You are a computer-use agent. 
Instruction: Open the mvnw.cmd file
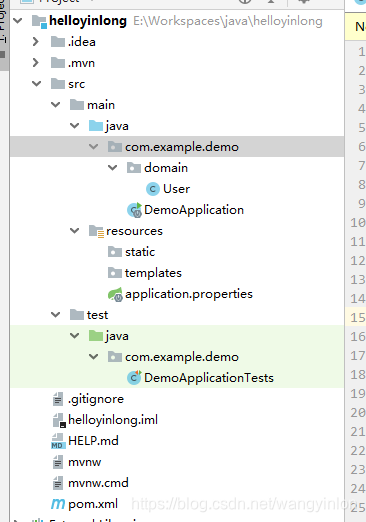98,483
